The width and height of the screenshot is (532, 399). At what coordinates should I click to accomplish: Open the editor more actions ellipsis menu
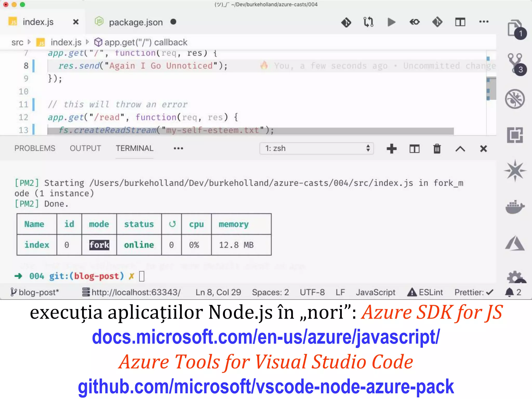coord(484,22)
